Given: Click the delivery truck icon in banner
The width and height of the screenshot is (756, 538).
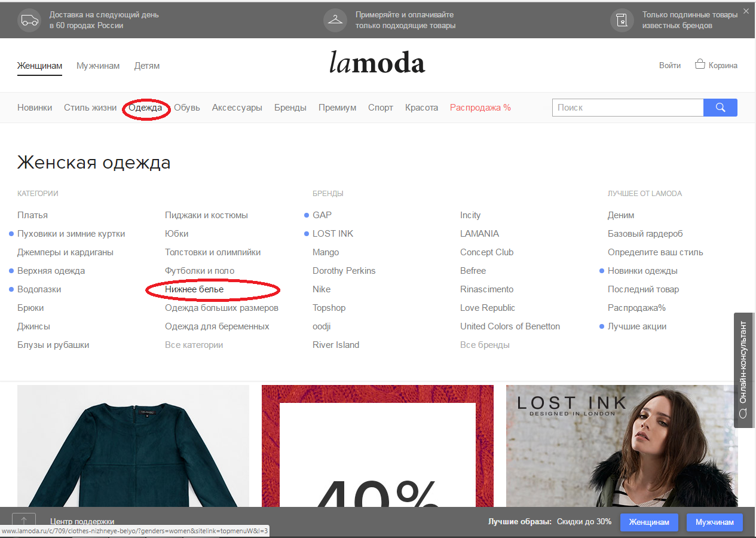Looking at the screenshot, I should pos(30,20).
